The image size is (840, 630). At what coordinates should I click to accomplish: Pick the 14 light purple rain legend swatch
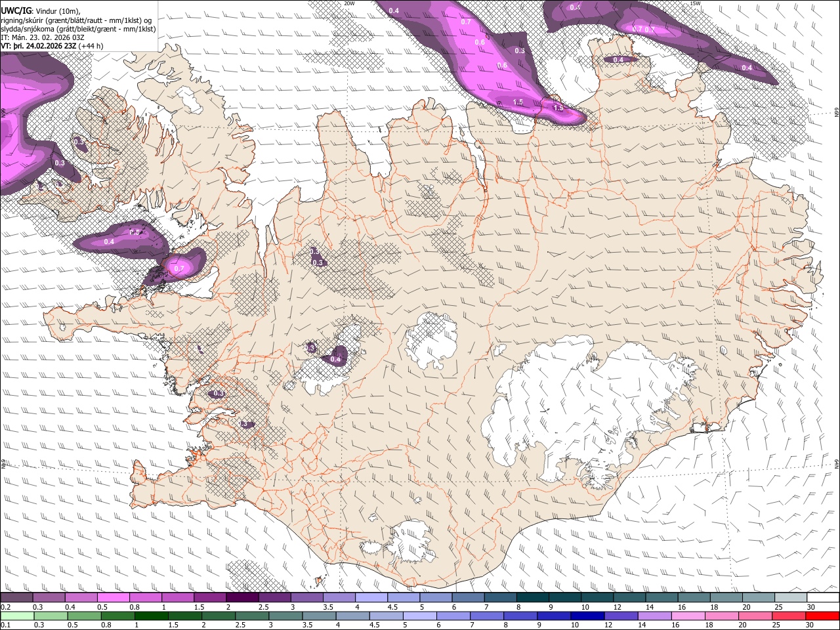[654, 616]
